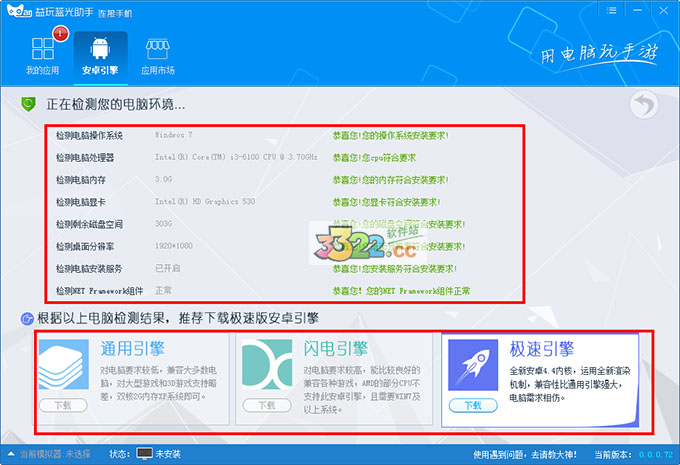This screenshot has width=680, height=465.
Task: Expand the 当前模拟器 selector arrow
Action: tap(11, 454)
